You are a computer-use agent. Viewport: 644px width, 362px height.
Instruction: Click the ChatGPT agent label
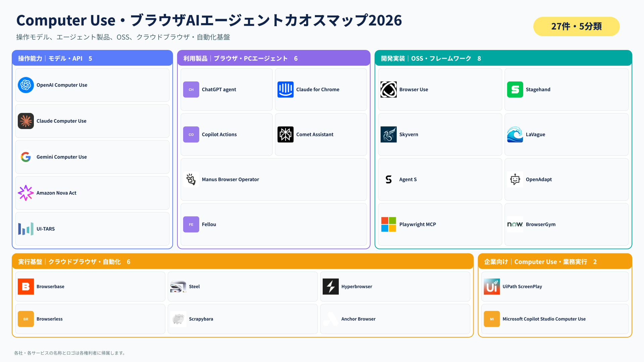pyautogui.click(x=219, y=89)
